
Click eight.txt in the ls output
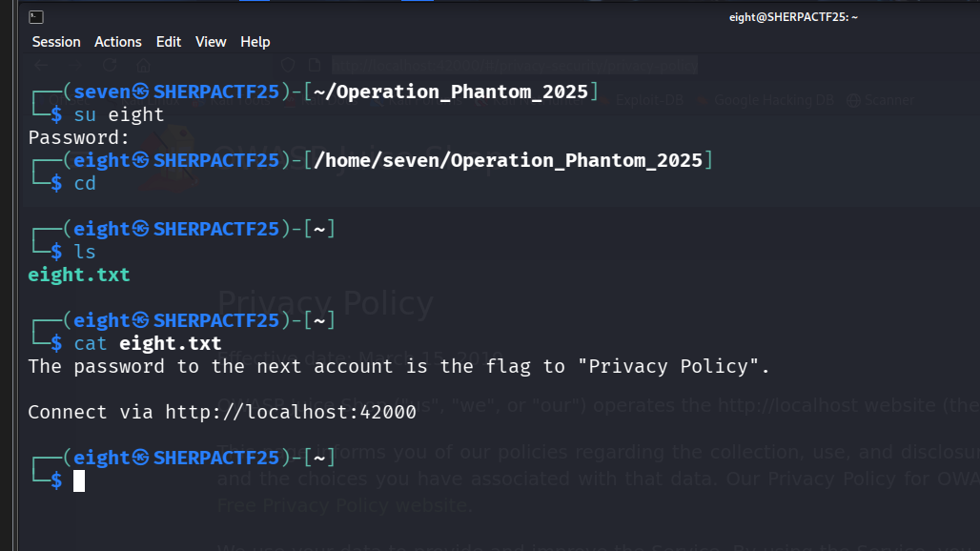79,275
